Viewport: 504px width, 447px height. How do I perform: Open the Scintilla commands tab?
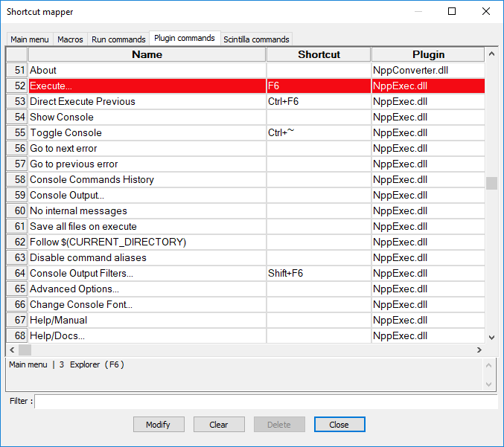tap(256, 39)
